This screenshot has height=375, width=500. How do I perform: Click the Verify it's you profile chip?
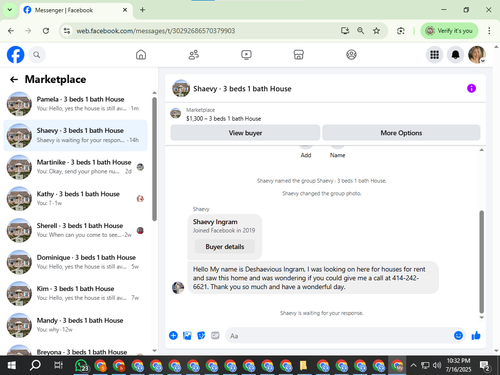point(449,31)
